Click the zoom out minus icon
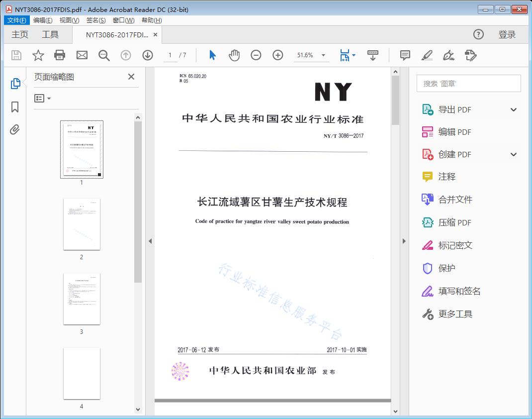The image size is (532, 419). (x=256, y=55)
